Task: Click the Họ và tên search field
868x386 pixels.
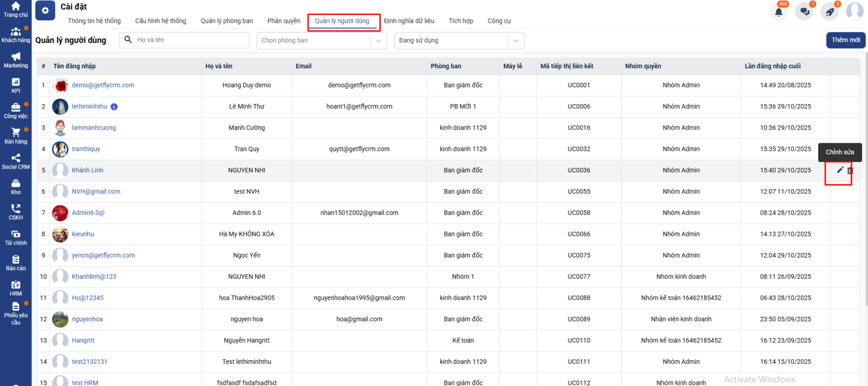Action: [x=190, y=40]
